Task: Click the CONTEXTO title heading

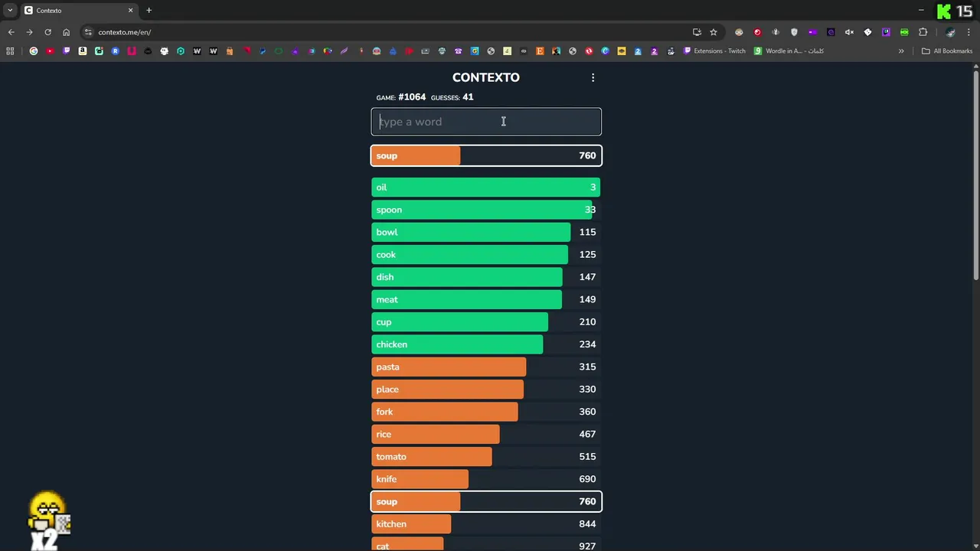Action: coord(486,77)
